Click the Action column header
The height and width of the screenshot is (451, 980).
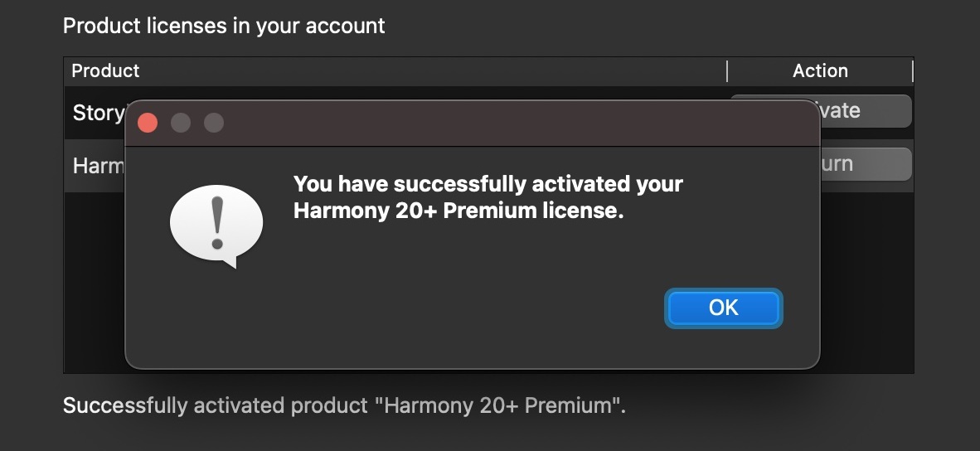point(819,71)
